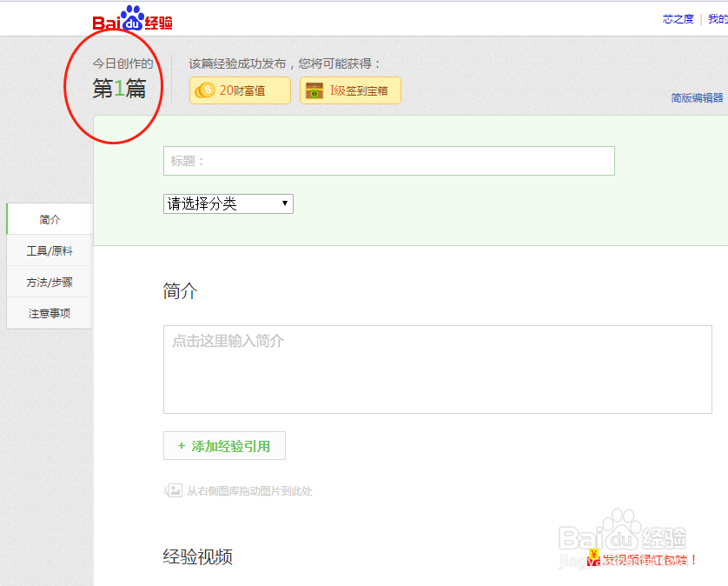Click the image placeholder icon below 添加经验引用
Screen dimensions: 728x586
coord(174,490)
